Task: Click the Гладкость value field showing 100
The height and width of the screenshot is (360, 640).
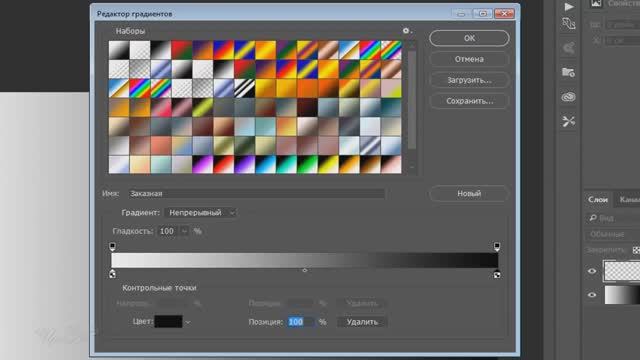Action: tap(168, 231)
